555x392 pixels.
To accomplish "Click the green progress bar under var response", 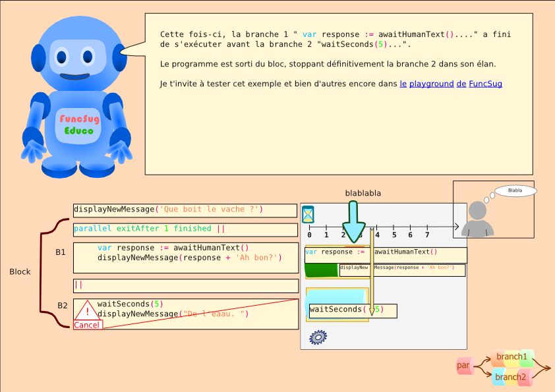I will (x=321, y=269).
